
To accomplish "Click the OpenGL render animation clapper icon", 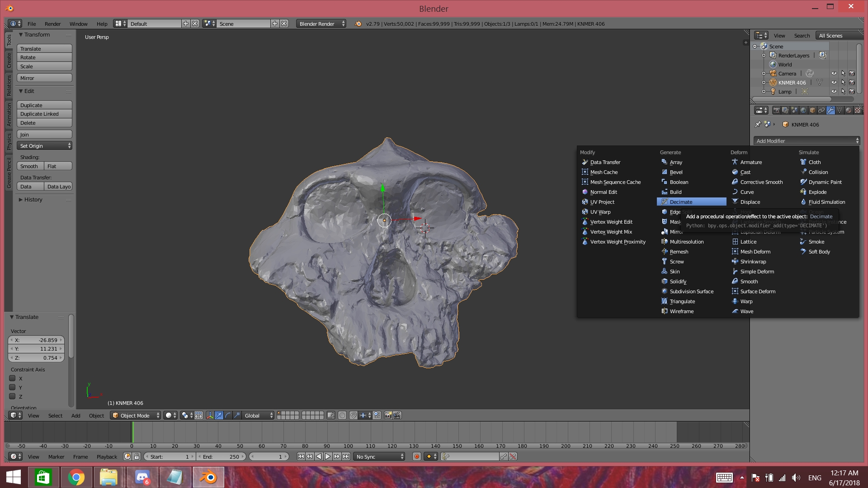I will pyautogui.click(x=397, y=416).
